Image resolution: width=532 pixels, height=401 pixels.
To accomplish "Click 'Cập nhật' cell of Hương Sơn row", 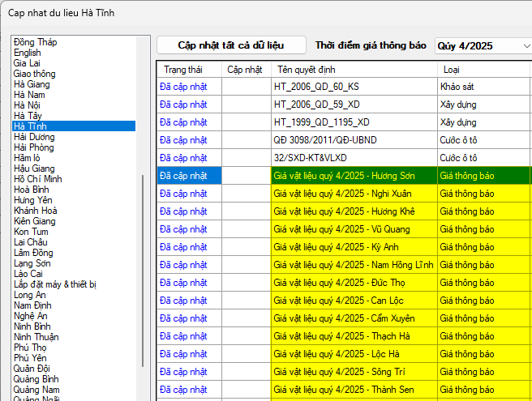I will pos(246,176).
